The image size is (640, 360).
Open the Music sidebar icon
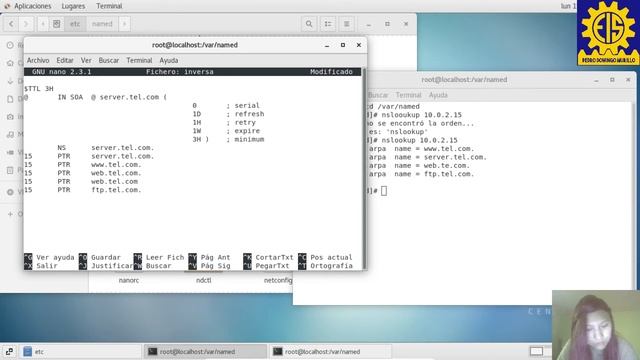(10, 134)
